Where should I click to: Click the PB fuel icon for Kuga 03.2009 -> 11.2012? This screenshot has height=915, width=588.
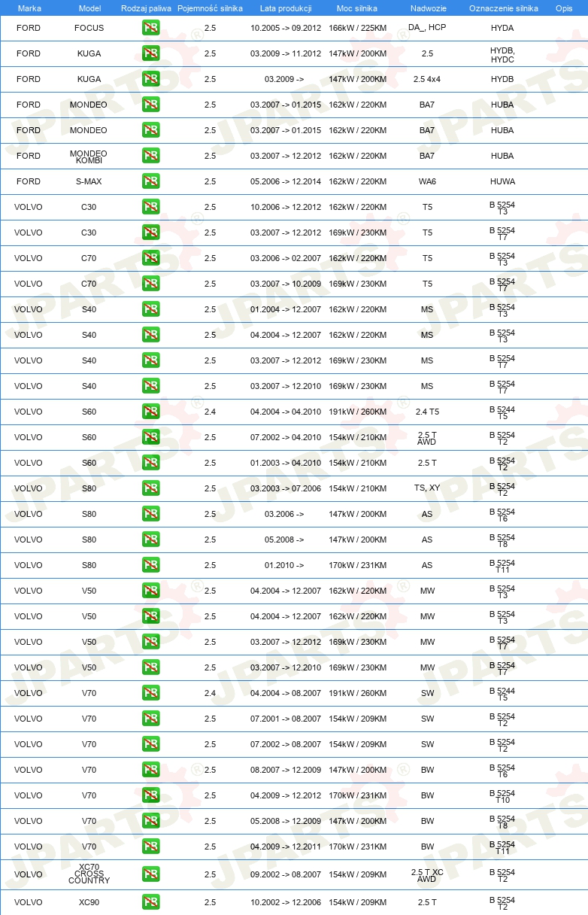(150, 53)
